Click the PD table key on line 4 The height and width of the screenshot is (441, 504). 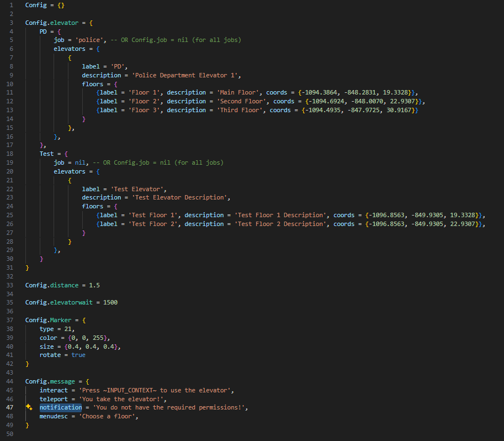(43, 32)
